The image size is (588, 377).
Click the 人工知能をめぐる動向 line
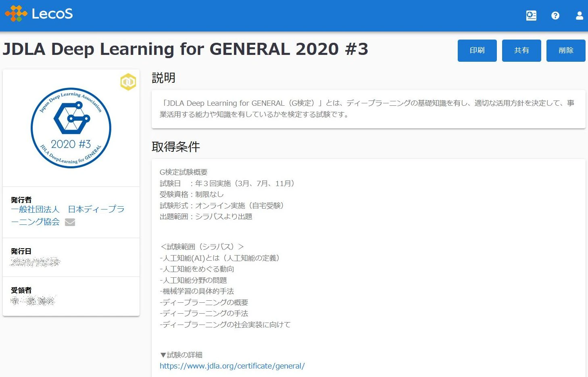click(197, 269)
